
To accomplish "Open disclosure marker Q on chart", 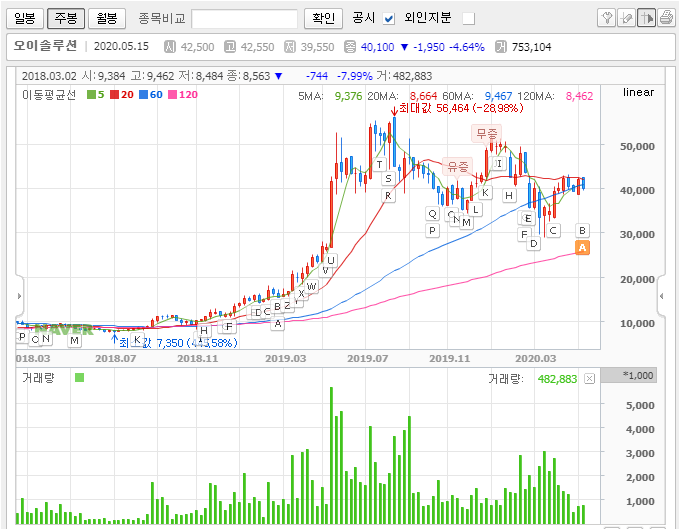I will click(432, 213).
